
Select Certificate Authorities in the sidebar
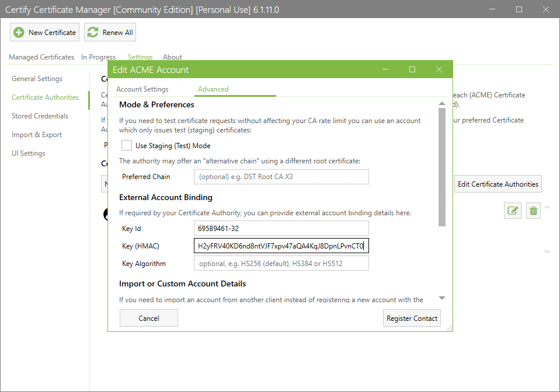[45, 97]
